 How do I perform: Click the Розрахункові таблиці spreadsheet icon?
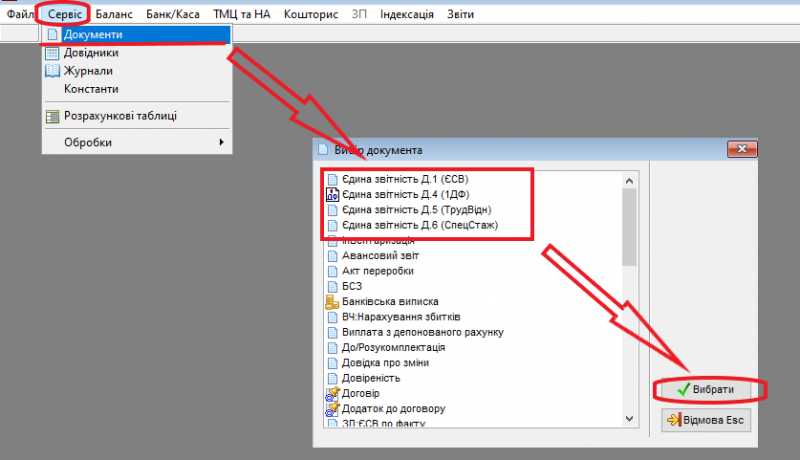(x=53, y=116)
